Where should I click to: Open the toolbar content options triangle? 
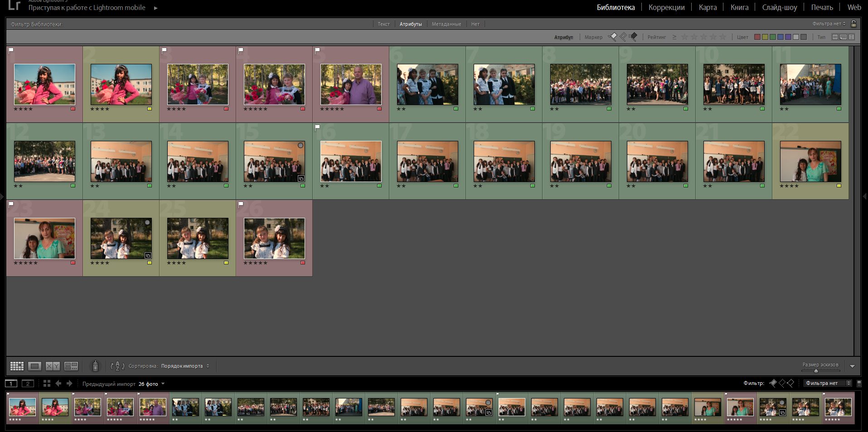852,366
